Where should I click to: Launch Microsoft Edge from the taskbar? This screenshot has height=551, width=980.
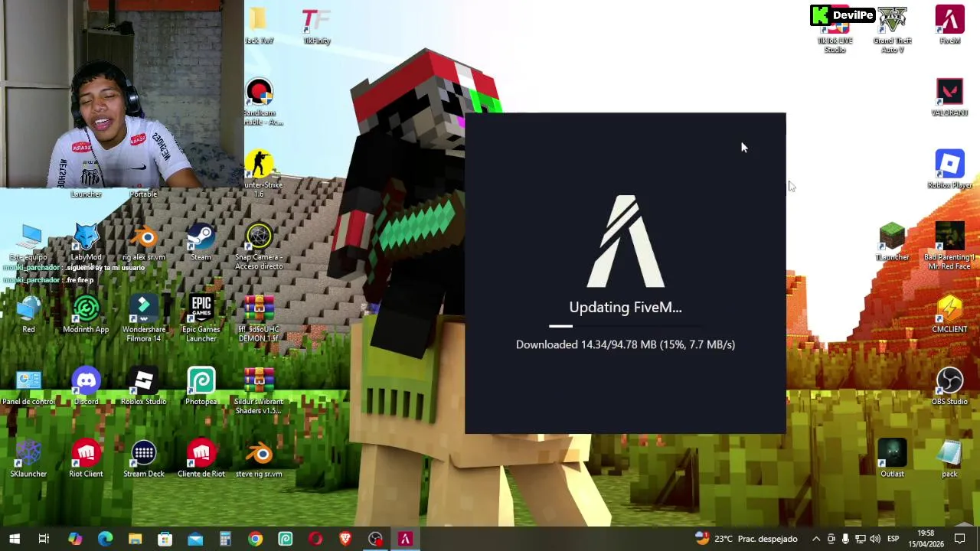point(105,539)
